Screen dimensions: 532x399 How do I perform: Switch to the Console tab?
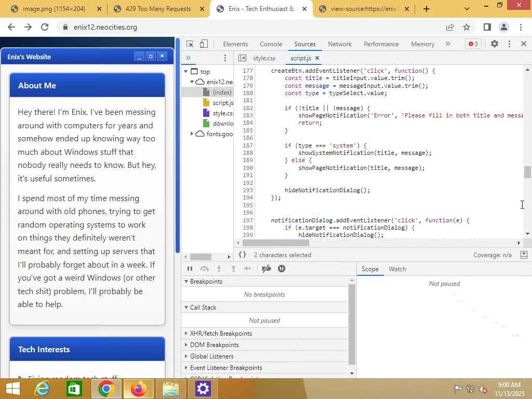pos(271,44)
